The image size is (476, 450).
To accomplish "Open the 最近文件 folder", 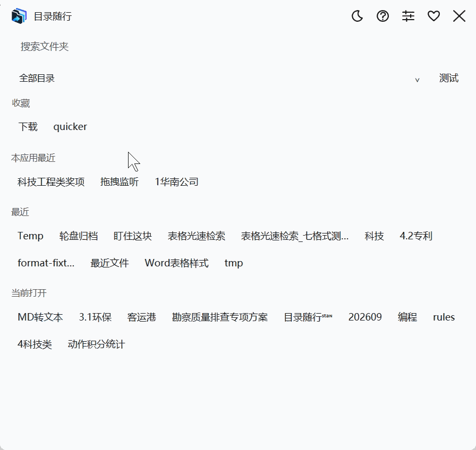I will [109, 263].
